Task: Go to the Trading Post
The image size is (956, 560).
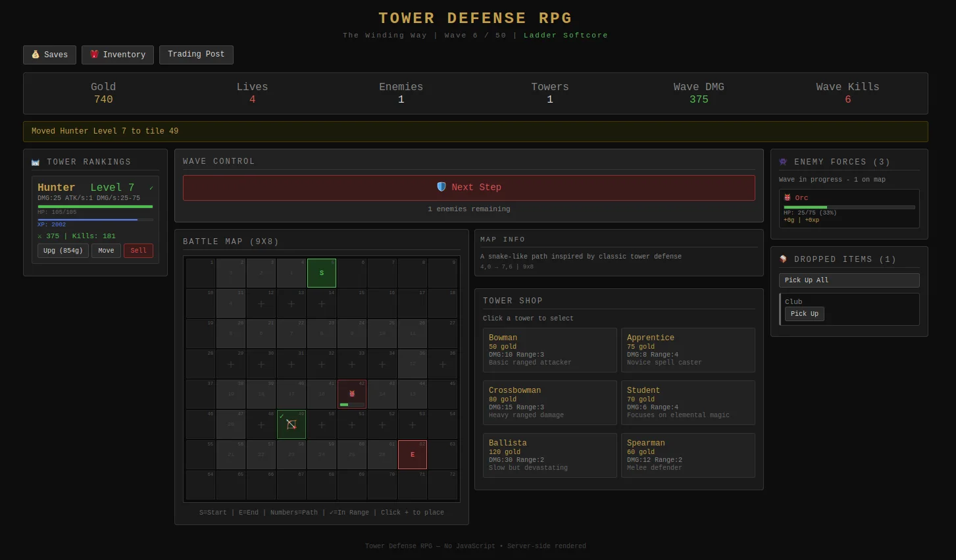Action: coord(196,55)
